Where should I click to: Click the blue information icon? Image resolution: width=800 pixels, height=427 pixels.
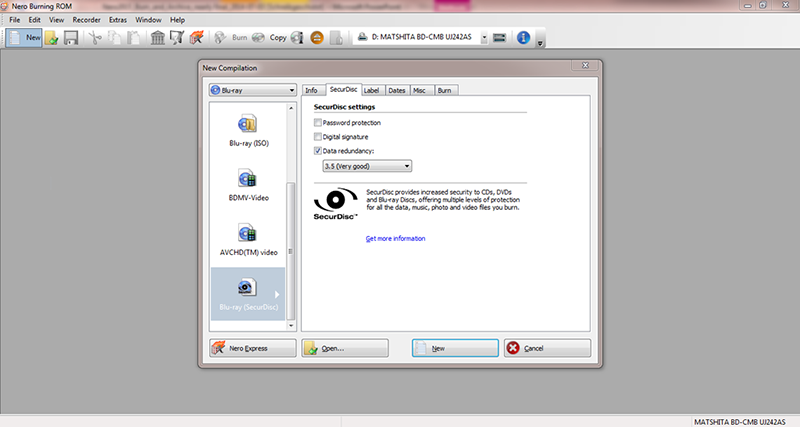(523, 38)
